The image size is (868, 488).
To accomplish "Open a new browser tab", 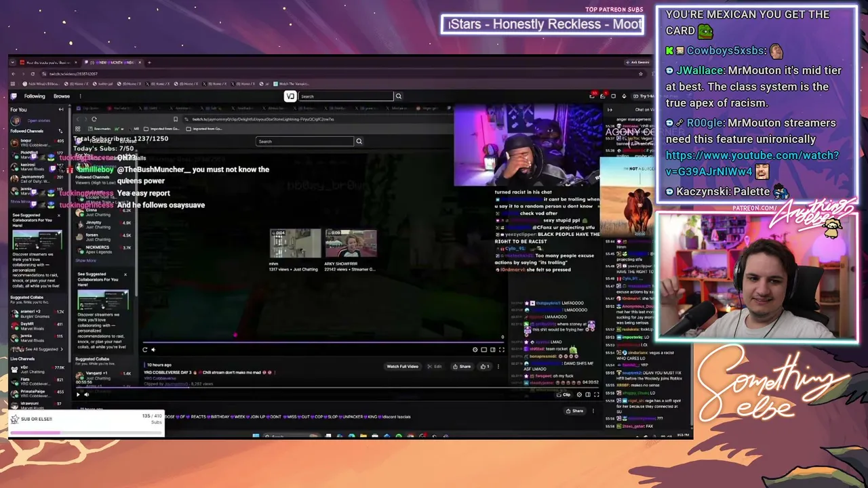I will coord(149,62).
